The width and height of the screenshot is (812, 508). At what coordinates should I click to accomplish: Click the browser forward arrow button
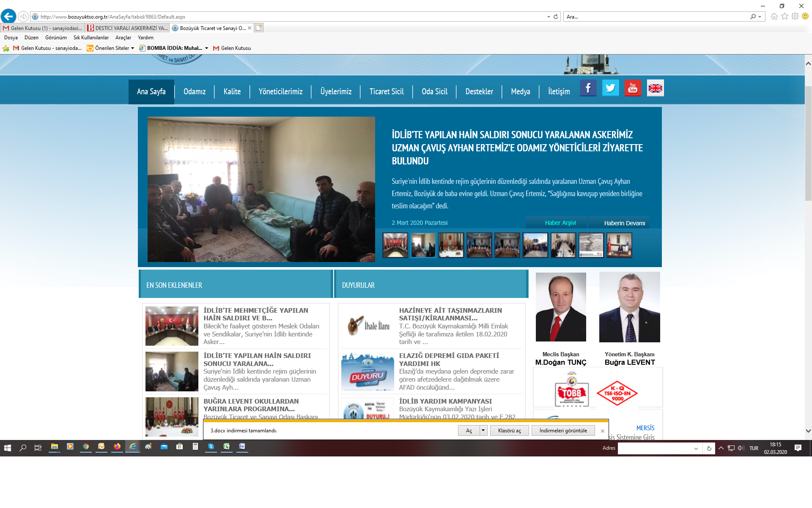pos(23,16)
